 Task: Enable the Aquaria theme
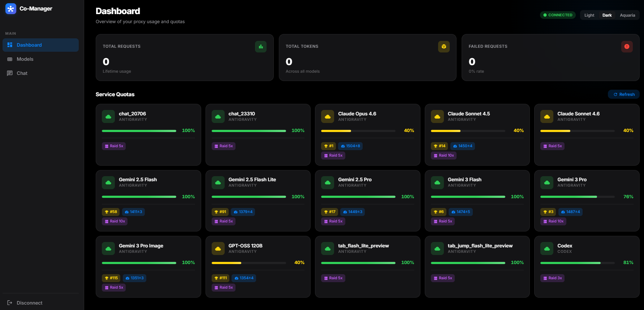627,15
